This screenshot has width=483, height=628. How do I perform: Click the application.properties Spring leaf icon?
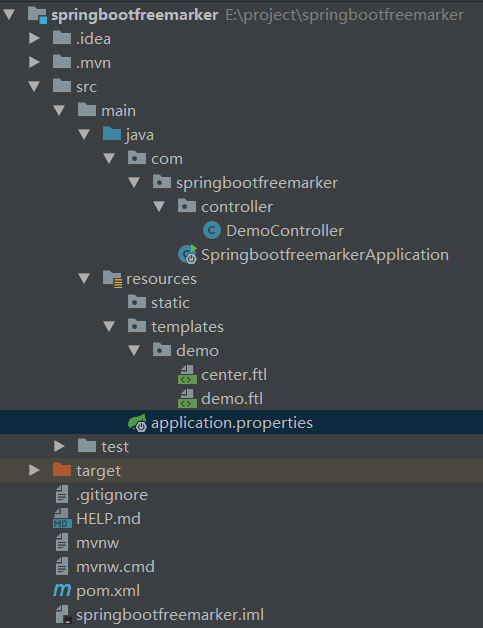coord(137,423)
